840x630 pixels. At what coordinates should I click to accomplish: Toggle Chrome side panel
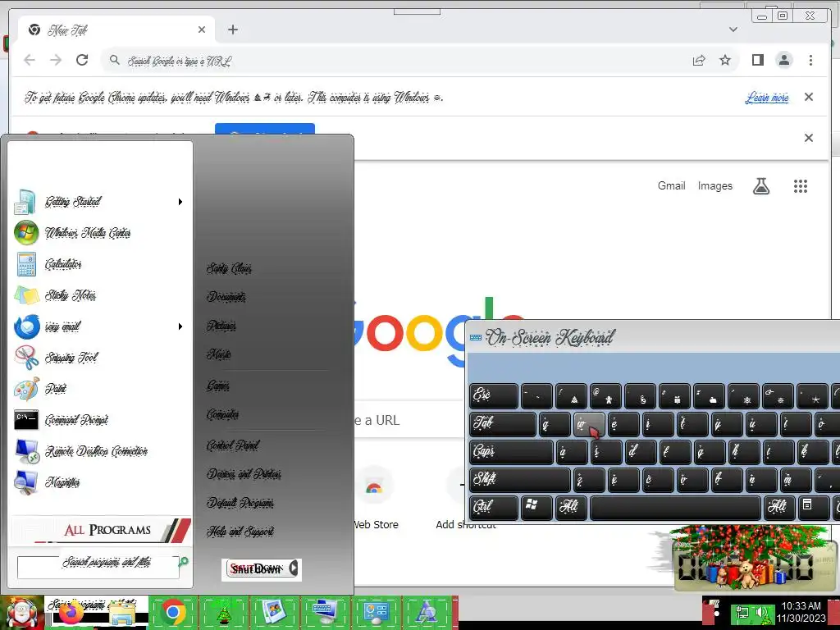[757, 60]
